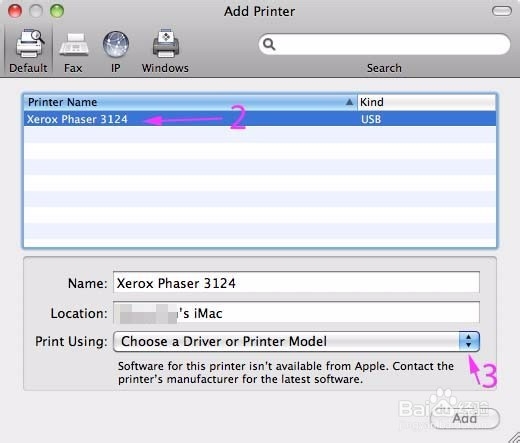Close the Add Printer window

[15, 11]
